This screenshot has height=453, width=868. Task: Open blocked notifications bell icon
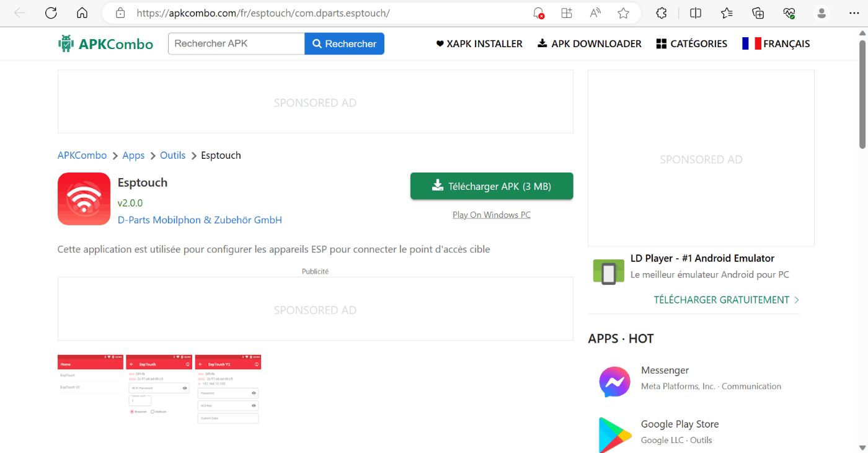point(538,13)
